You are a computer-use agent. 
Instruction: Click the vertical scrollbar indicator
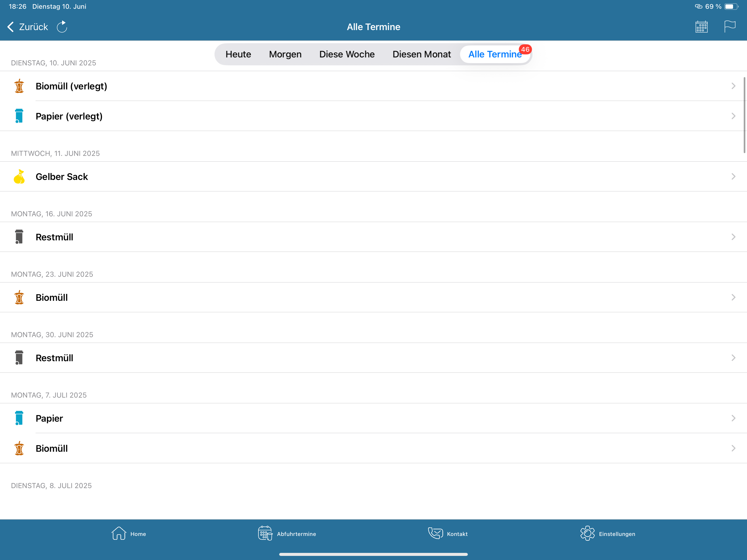coord(744,115)
